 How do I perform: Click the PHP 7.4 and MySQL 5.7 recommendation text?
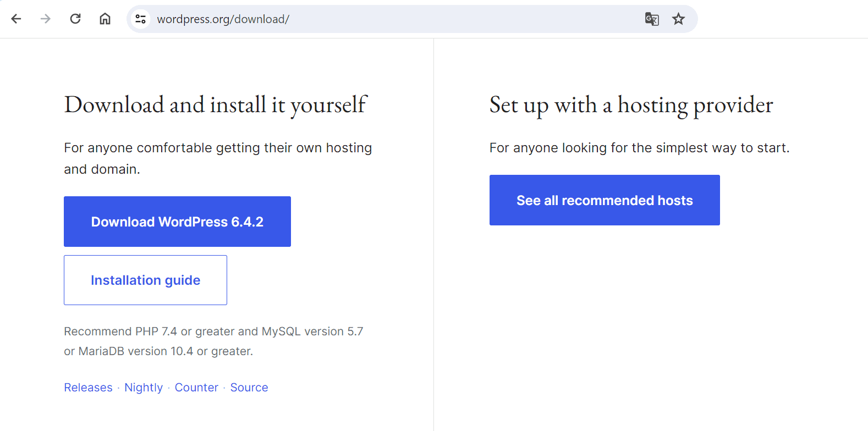[x=213, y=341]
